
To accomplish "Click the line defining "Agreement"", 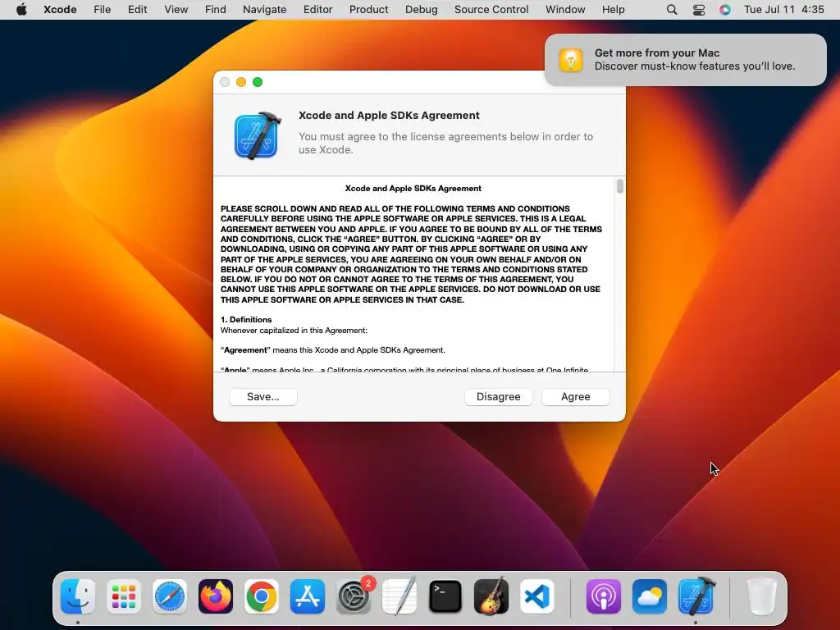I will [x=333, y=350].
